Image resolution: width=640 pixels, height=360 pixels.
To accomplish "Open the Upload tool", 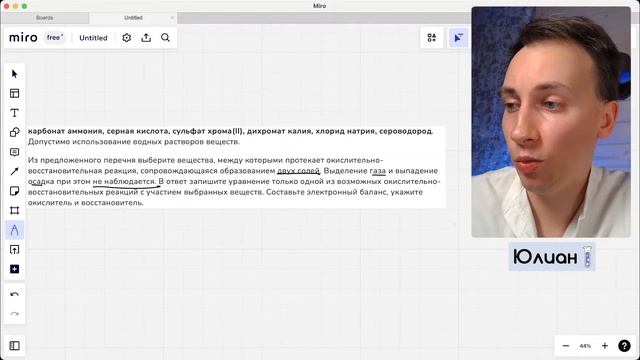I will pos(14,250).
